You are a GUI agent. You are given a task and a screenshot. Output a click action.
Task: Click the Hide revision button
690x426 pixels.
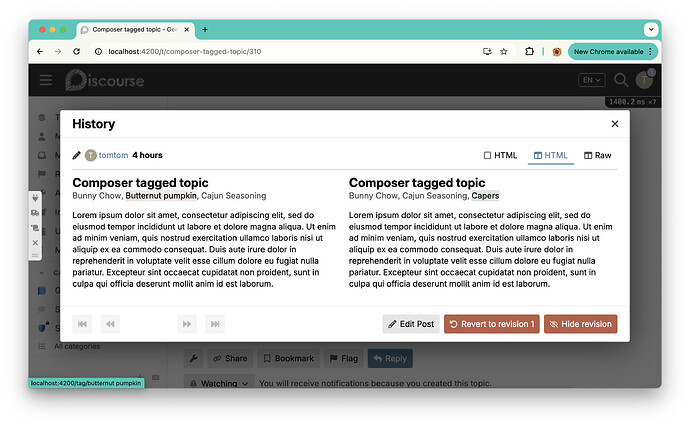580,324
